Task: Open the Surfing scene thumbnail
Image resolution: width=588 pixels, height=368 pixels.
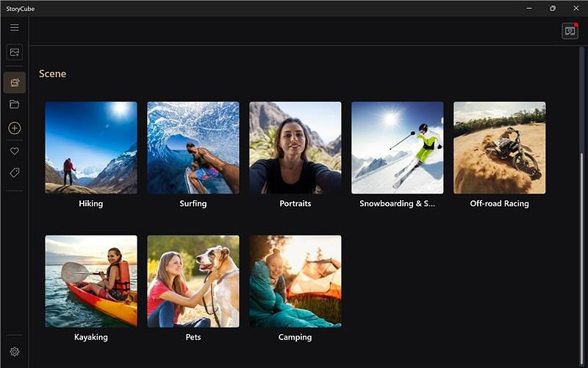Action: 193,147
